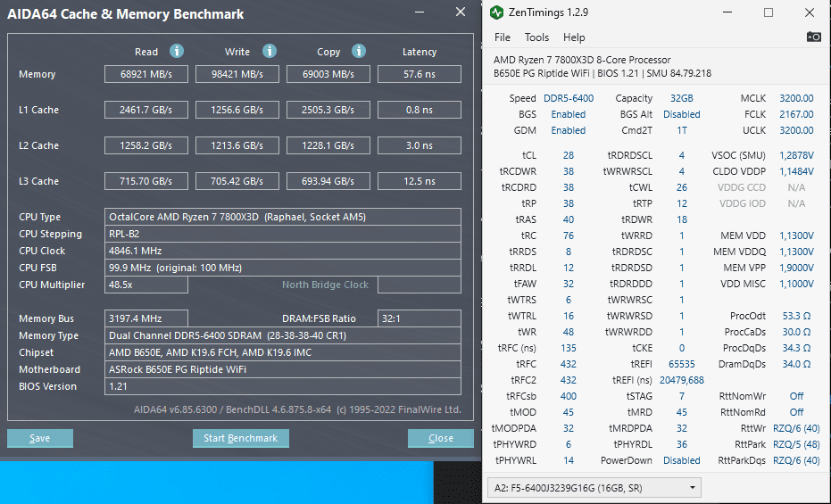
Task: Click the BIOS Version value 1.21 in AIDA64
Action: 282,386
